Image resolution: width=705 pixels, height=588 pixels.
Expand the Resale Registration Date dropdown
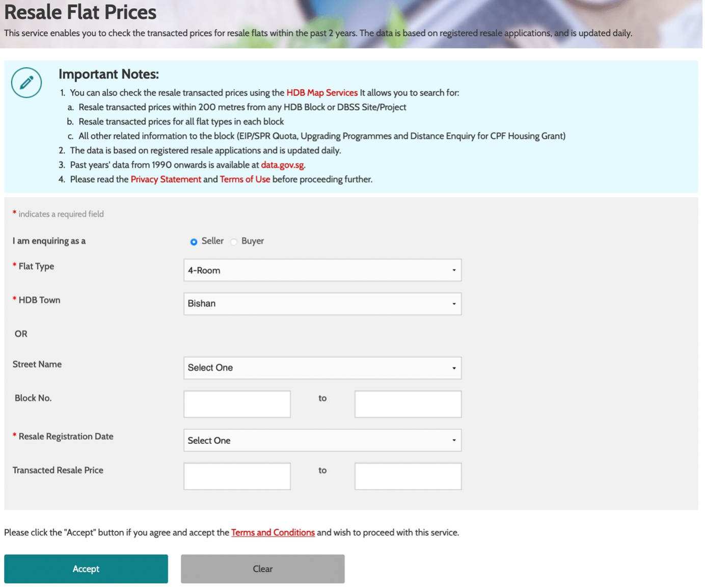pos(322,440)
